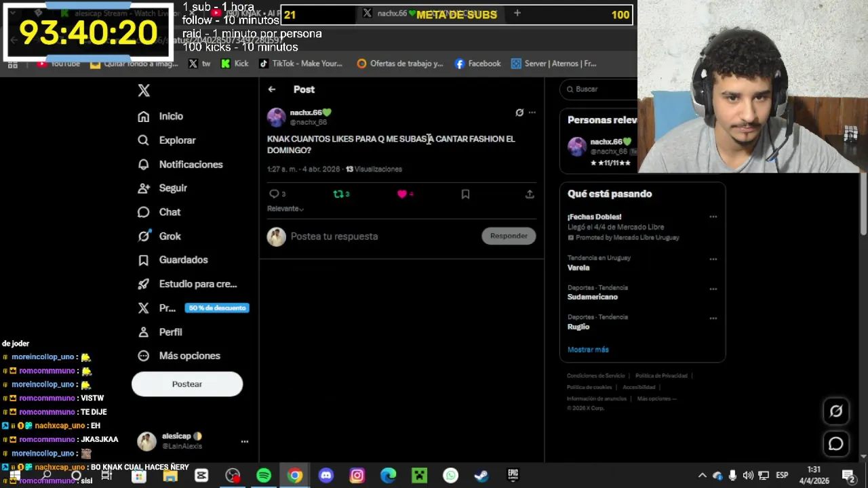868x488 pixels.
Task: Click the Responder button
Action: point(509,236)
